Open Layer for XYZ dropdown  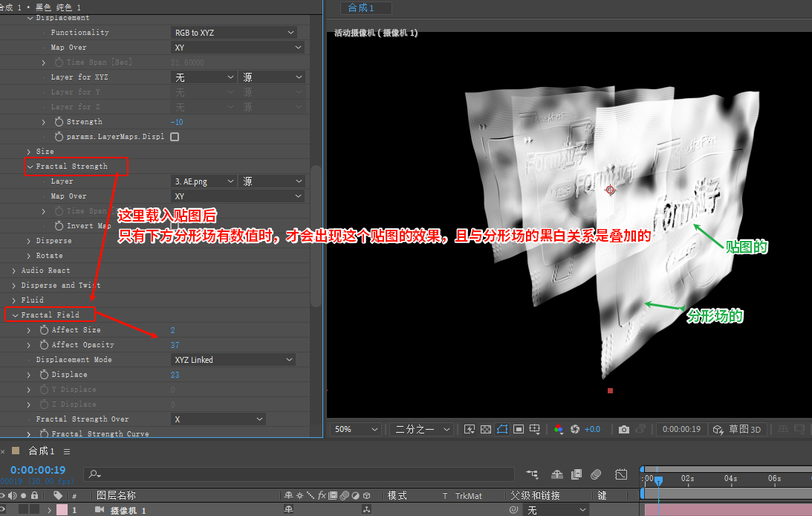tap(204, 77)
